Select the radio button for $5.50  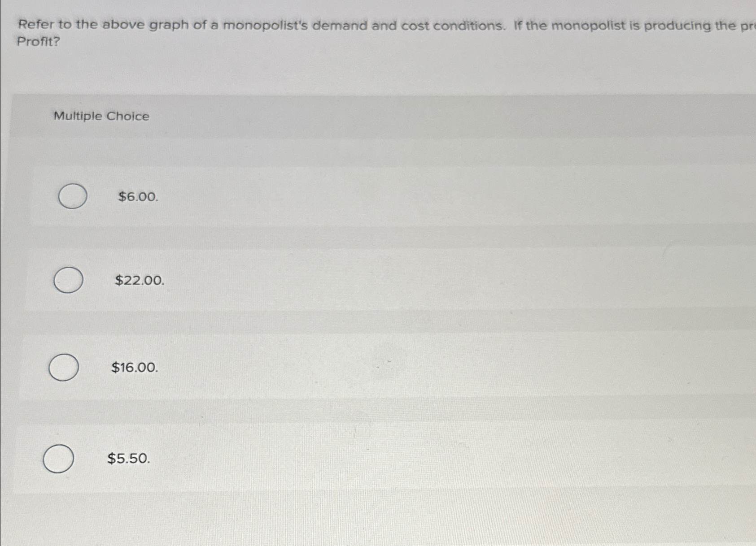pyautogui.click(x=58, y=459)
